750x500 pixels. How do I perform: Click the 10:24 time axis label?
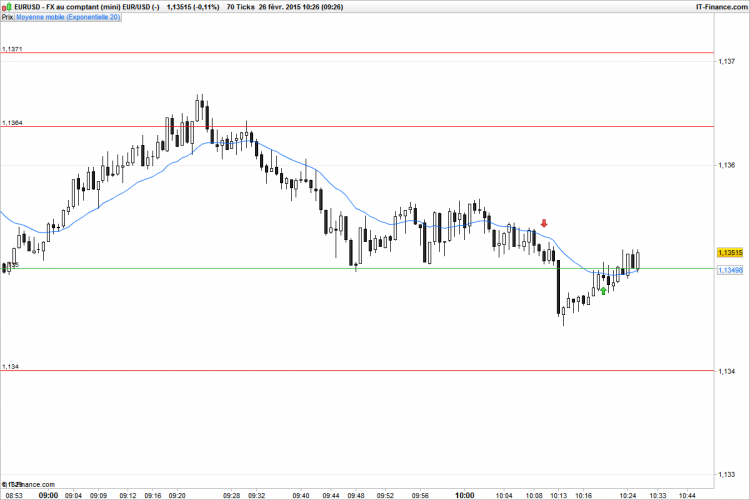[x=628, y=495]
